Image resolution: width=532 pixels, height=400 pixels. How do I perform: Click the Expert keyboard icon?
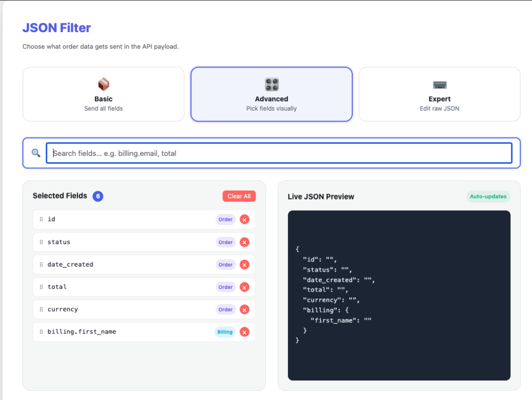pos(440,85)
